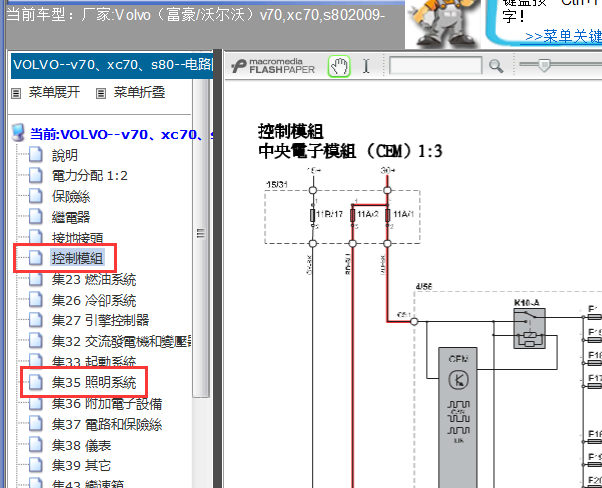Click 菜单折叠 to collapse the menu
The width and height of the screenshot is (602, 488).
[x=139, y=92]
